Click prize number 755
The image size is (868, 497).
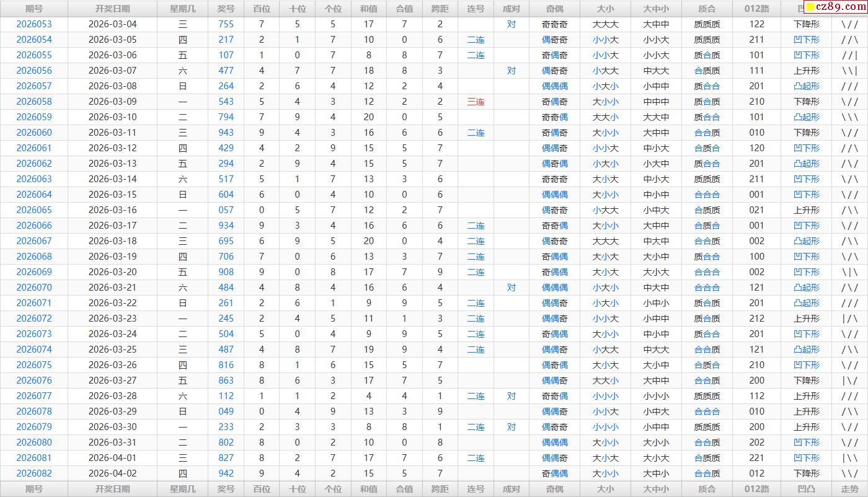click(226, 24)
